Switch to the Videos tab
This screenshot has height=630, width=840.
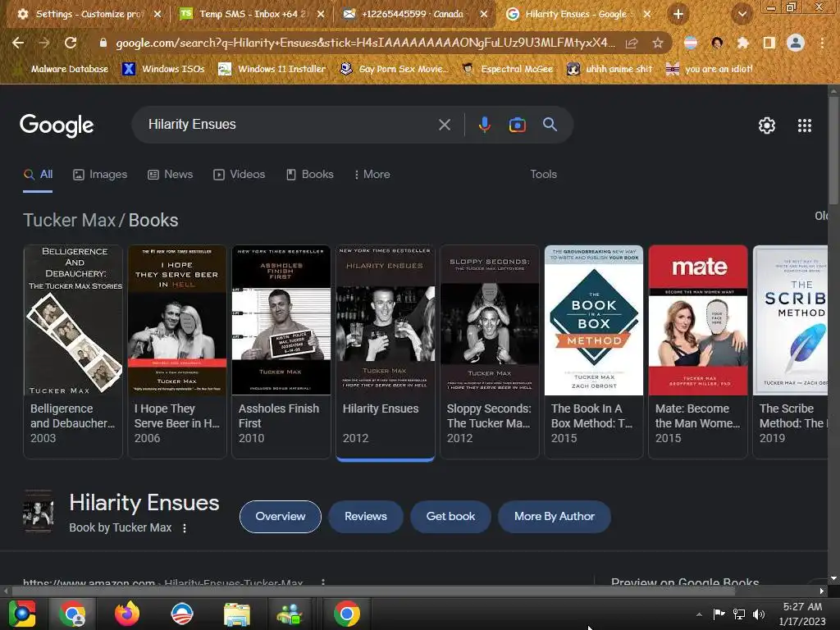(239, 175)
